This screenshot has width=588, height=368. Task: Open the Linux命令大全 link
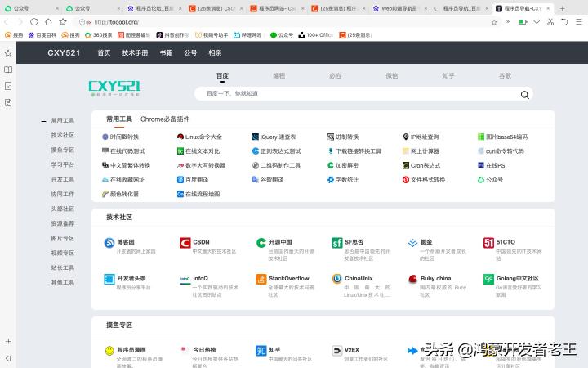point(199,137)
